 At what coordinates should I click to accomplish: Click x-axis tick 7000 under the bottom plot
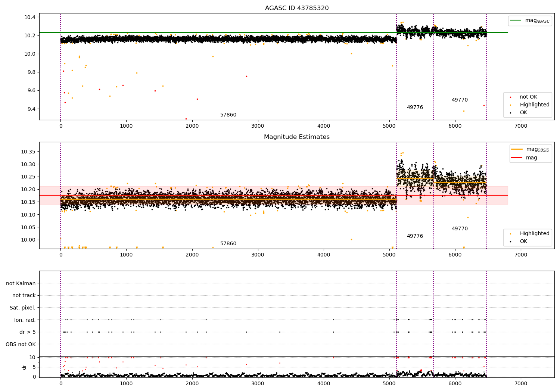521,384
